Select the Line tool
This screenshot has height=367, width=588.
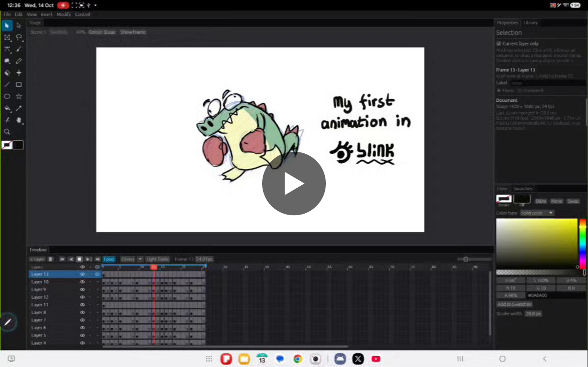[x=7, y=84]
